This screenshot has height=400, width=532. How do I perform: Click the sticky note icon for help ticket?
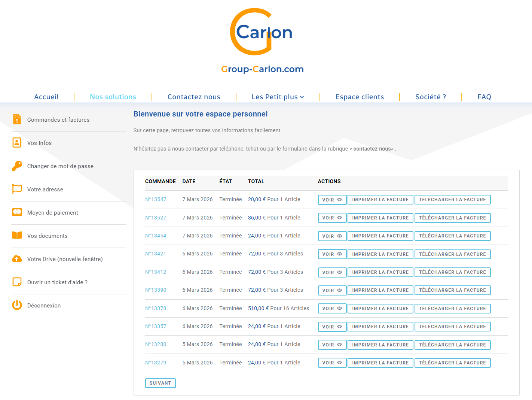point(17,282)
